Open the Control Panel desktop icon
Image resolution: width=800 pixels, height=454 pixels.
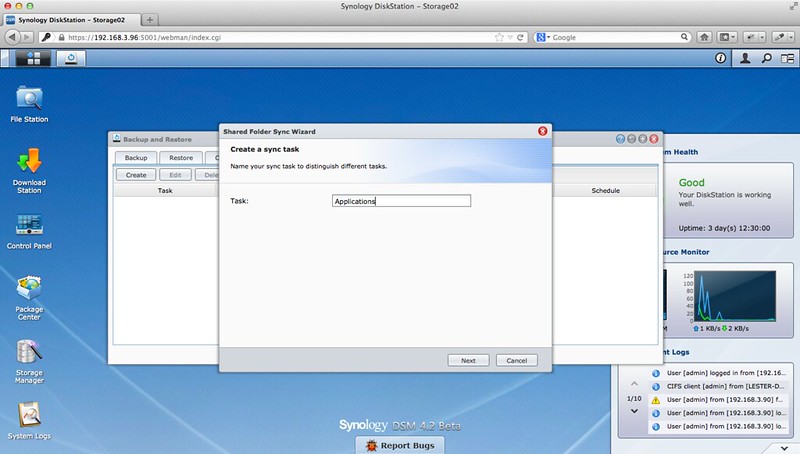point(29,231)
